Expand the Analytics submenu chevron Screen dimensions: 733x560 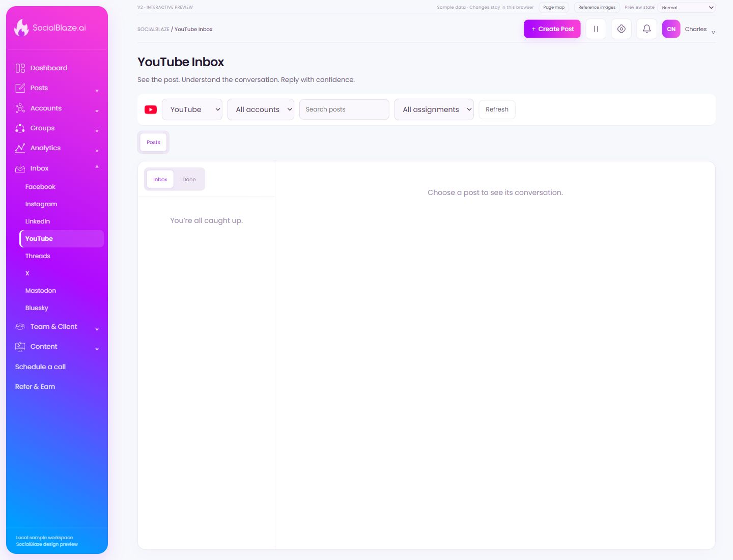tap(97, 150)
